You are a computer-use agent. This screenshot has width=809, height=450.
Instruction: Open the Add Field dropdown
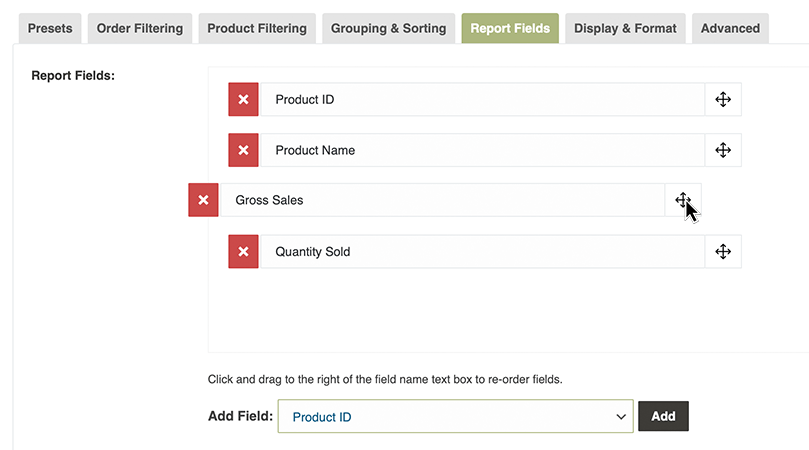[x=455, y=417]
